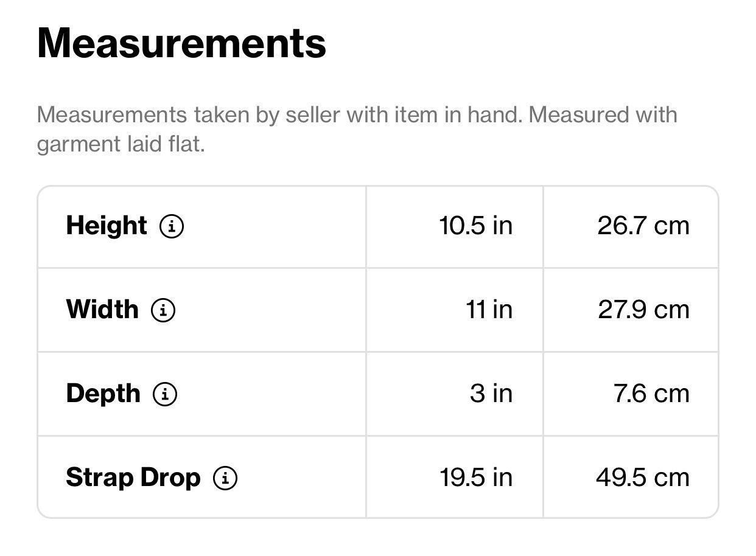Click the 11 in width value

point(489,310)
